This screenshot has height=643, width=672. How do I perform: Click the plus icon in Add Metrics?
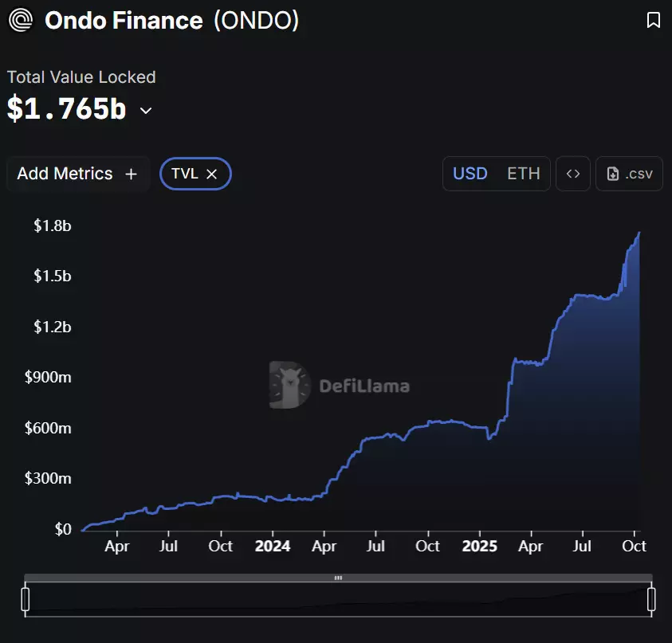pyautogui.click(x=132, y=174)
